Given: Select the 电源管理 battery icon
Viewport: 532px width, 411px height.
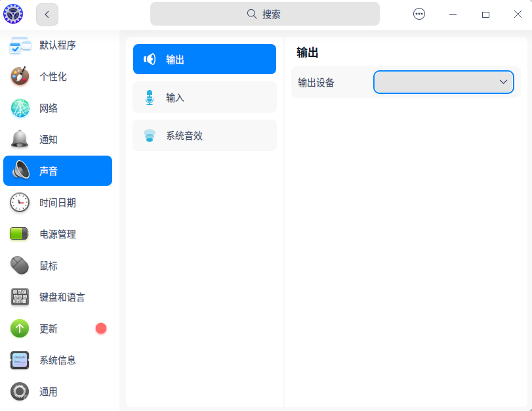Looking at the screenshot, I should tap(19, 234).
